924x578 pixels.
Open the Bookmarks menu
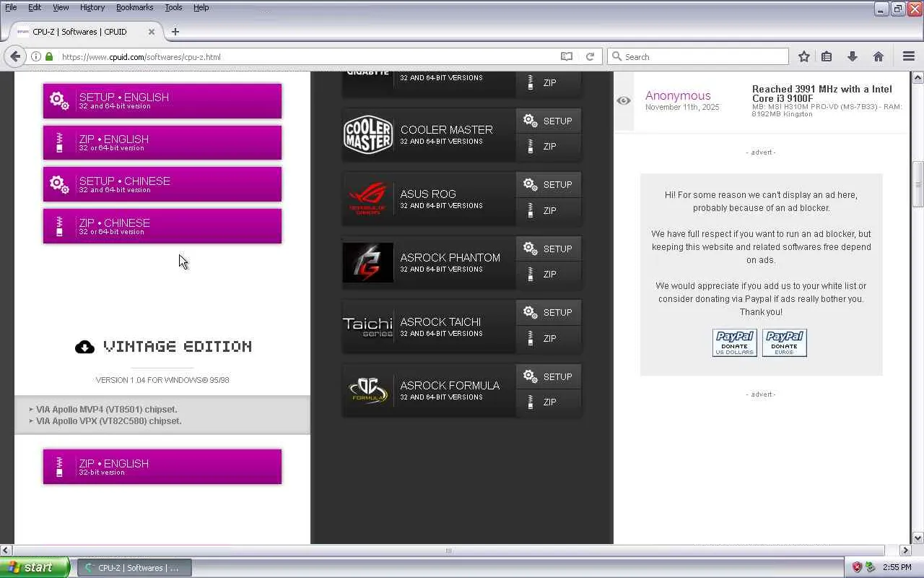134,7
